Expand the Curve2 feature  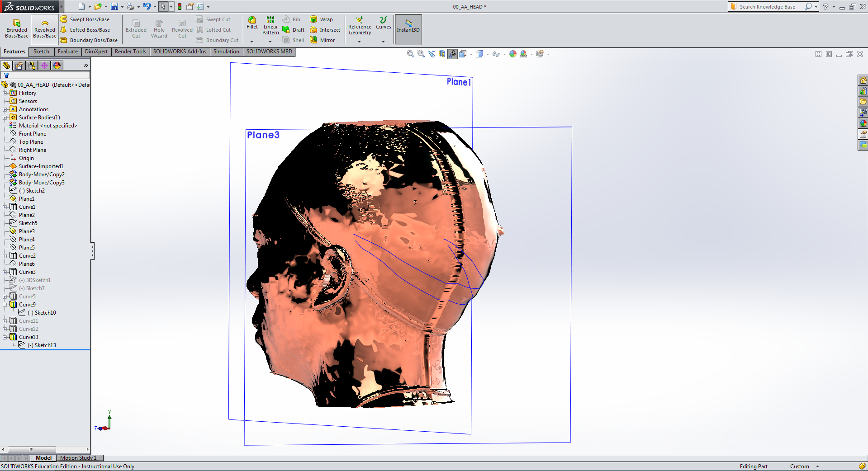click(5, 256)
